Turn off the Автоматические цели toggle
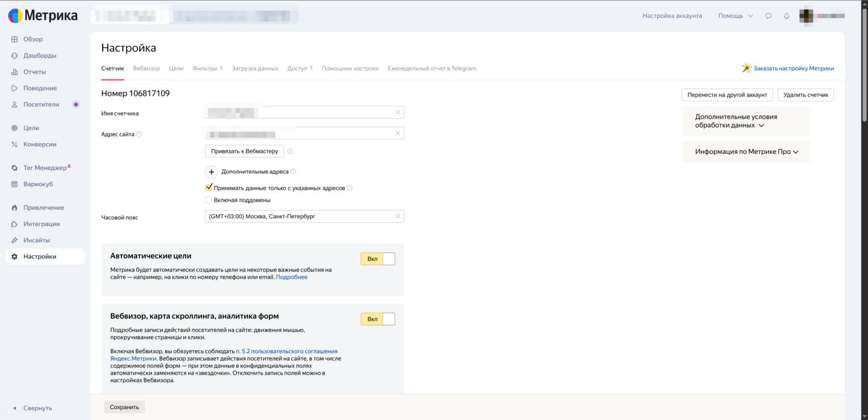Image resolution: width=868 pixels, height=420 pixels. click(378, 259)
